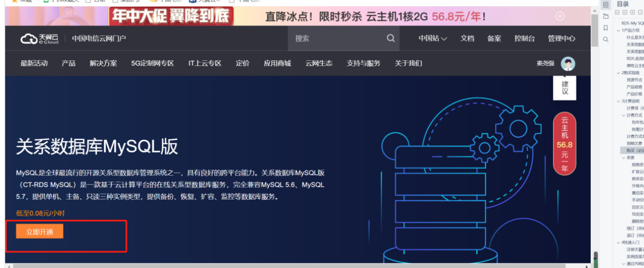Select 什么是关系 outline item

tap(635, 37)
